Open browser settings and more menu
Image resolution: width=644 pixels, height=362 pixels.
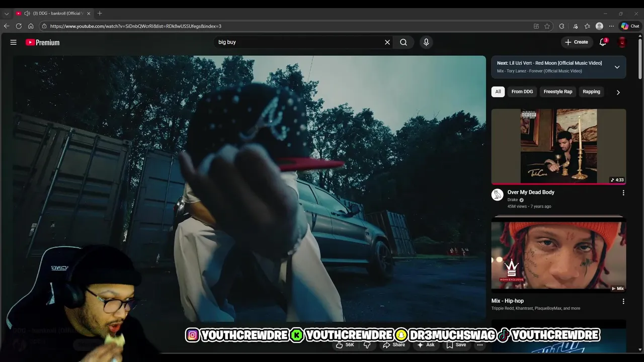point(611,26)
